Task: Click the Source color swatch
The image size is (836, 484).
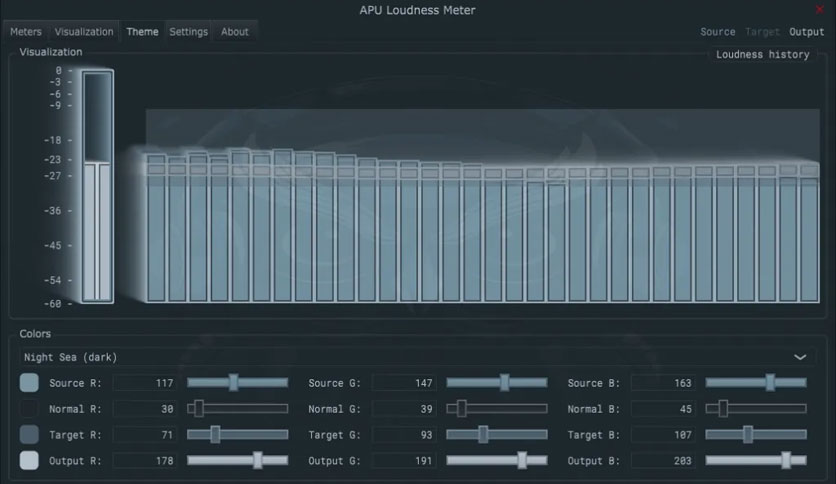Action: 29,383
